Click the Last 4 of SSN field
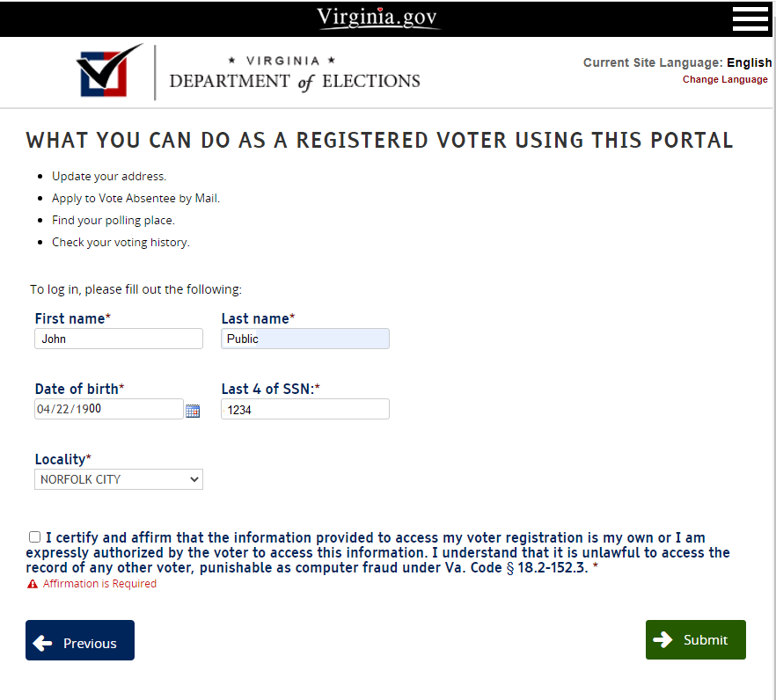The image size is (776, 700). (x=304, y=409)
